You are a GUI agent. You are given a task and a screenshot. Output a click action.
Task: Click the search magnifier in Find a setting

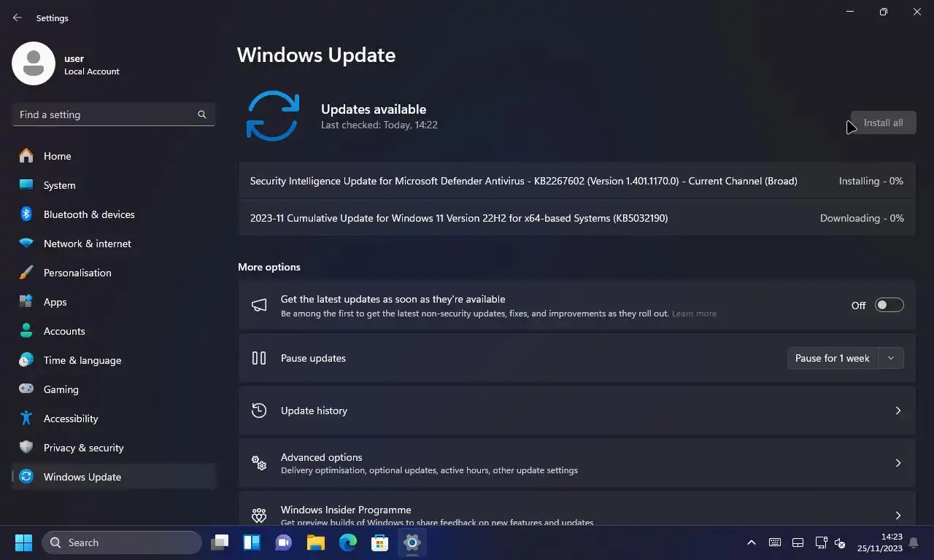(x=202, y=114)
